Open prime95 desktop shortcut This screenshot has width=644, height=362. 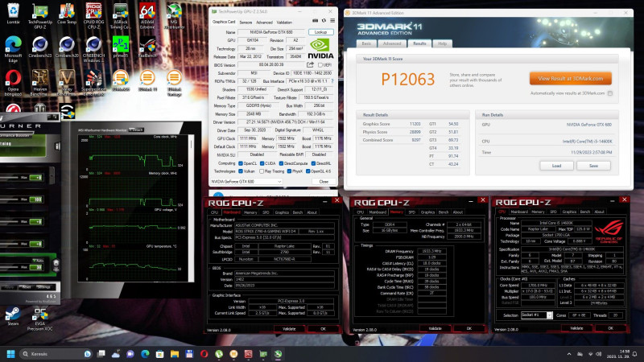(x=120, y=47)
